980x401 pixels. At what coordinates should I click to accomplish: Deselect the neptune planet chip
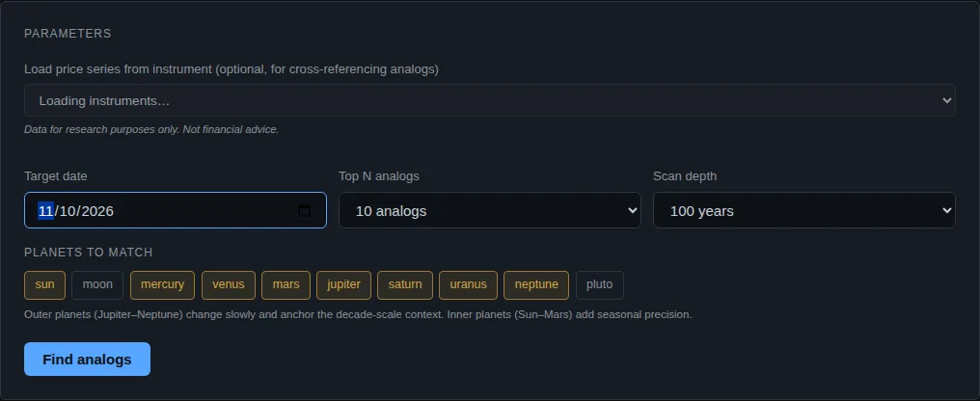click(536, 284)
